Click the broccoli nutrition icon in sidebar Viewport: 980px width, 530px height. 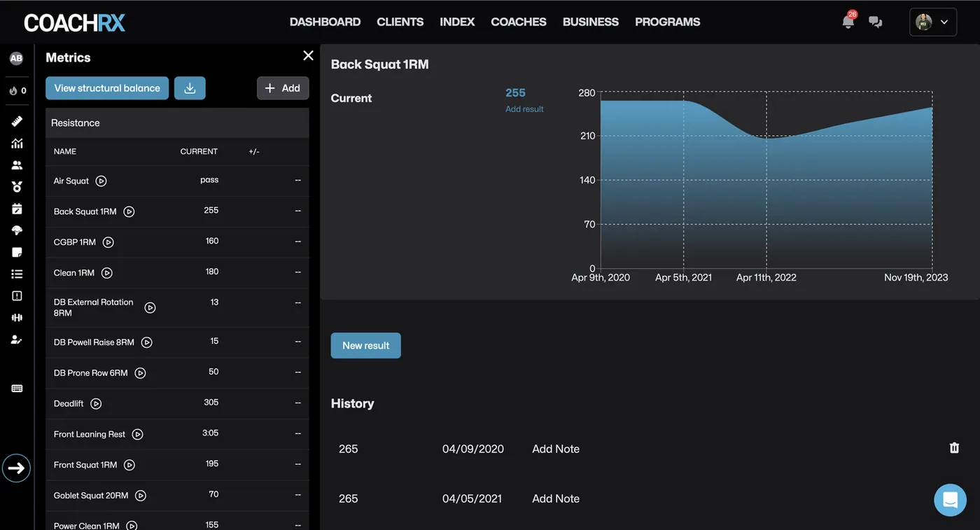pyautogui.click(x=17, y=230)
